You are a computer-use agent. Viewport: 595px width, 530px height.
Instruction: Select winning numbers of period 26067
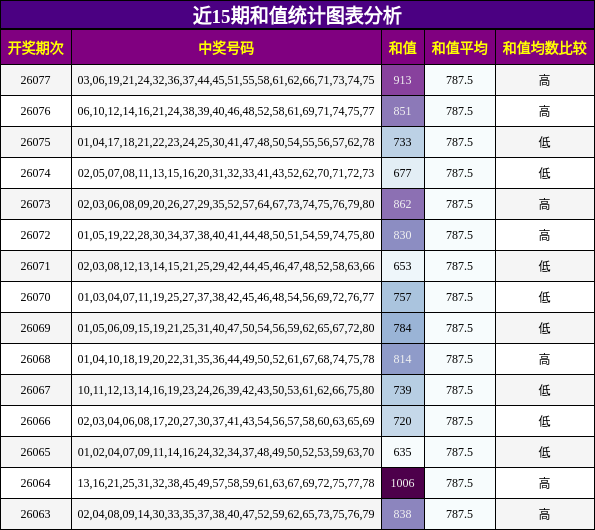tap(226, 390)
